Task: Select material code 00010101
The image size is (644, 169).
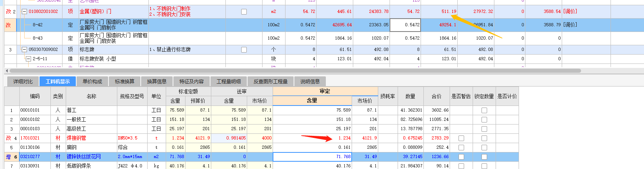Action: pyautogui.click(x=30, y=110)
